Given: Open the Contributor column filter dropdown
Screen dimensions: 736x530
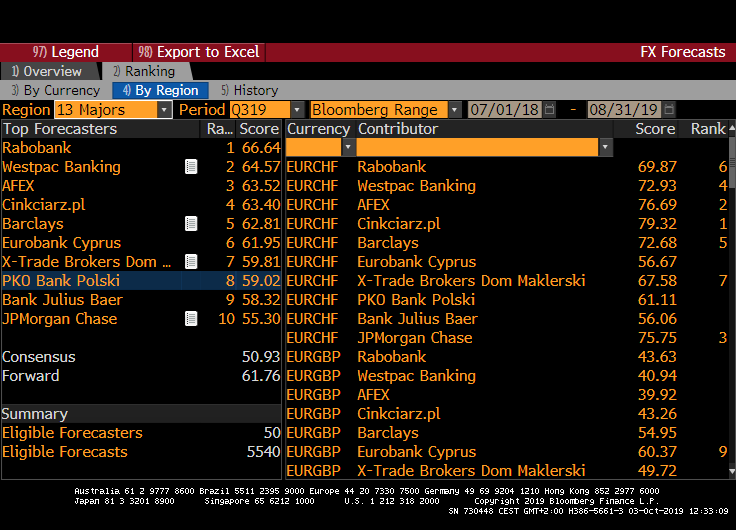Looking at the screenshot, I should click(x=605, y=147).
